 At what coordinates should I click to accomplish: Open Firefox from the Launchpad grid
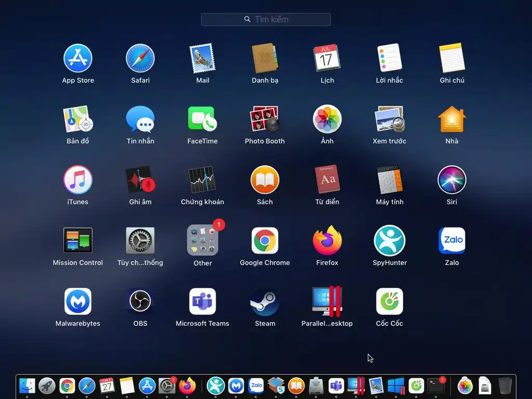pyautogui.click(x=327, y=240)
